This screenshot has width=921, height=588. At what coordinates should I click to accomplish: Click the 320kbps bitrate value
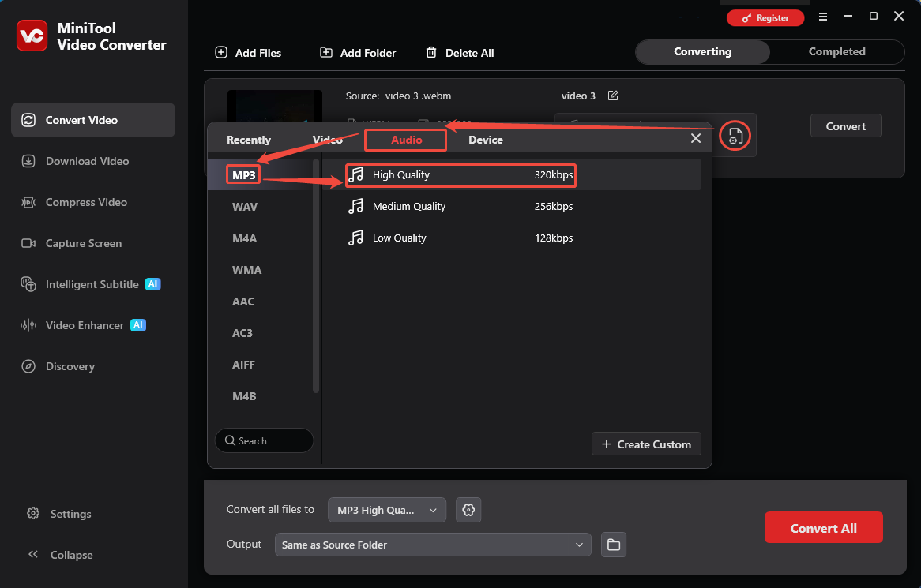553,175
